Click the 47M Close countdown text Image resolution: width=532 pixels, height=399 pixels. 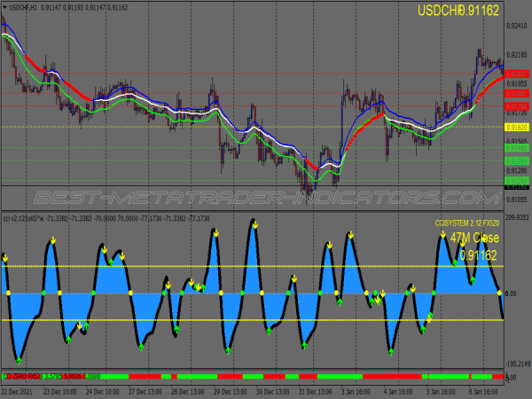coord(474,238)
